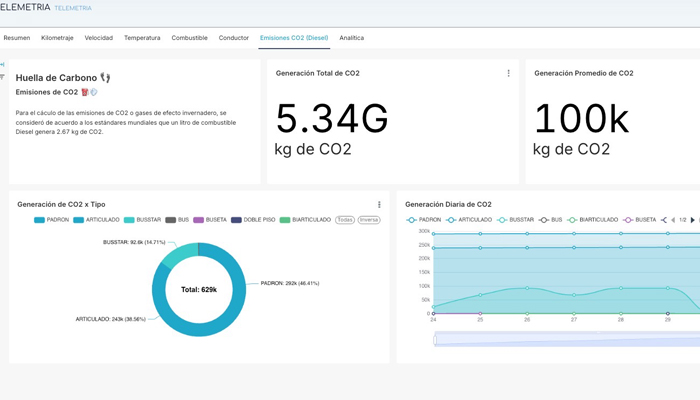The image size is (700, 400).
Task: Click the BUSETA line marker icon in legend
Action: pyautogui.click(x=628, y=220)
